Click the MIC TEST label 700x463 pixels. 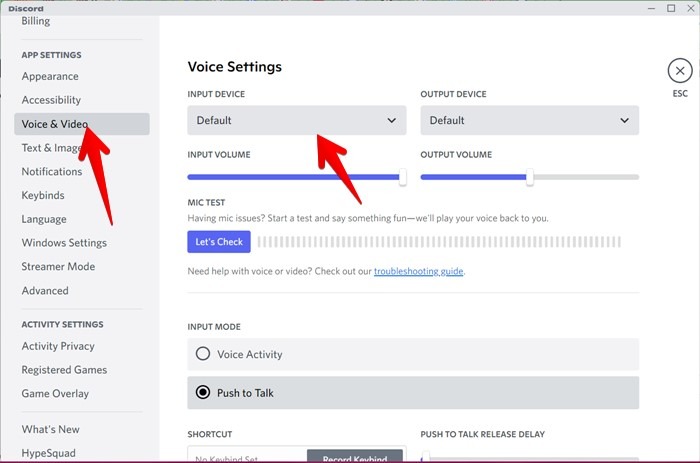click(x=206, y=202)
